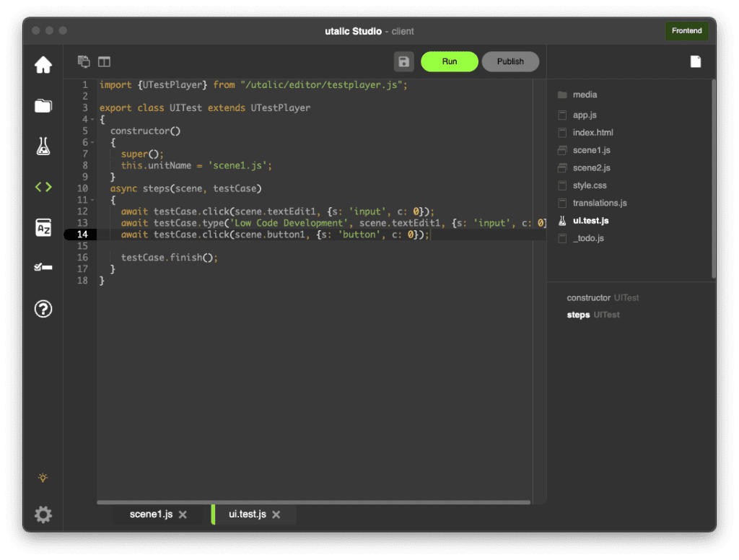Open the checklist tasks icon
Viewport: 739px width, 560px height.
click(x=43, y=268)
